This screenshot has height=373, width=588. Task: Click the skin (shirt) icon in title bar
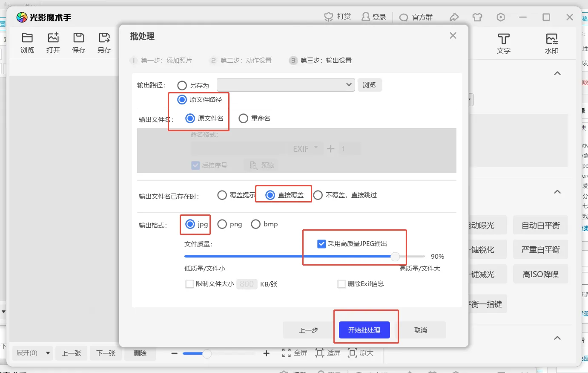[x=477, y=17]
